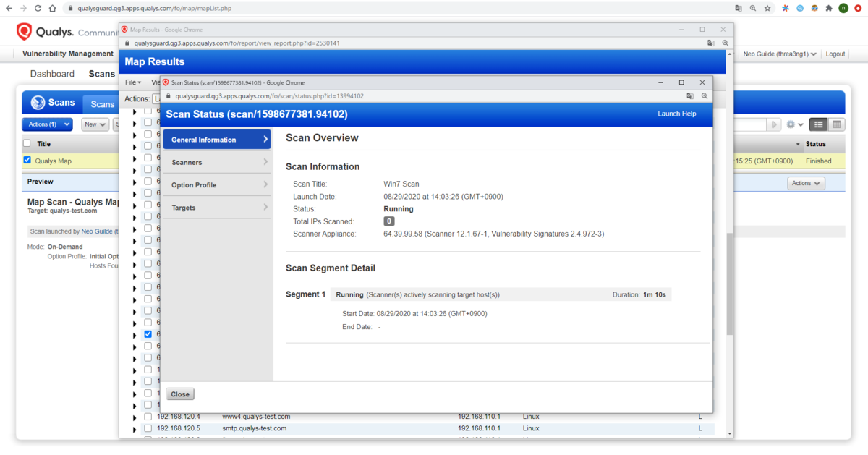Go forward in main browser

tap(23, 9)
